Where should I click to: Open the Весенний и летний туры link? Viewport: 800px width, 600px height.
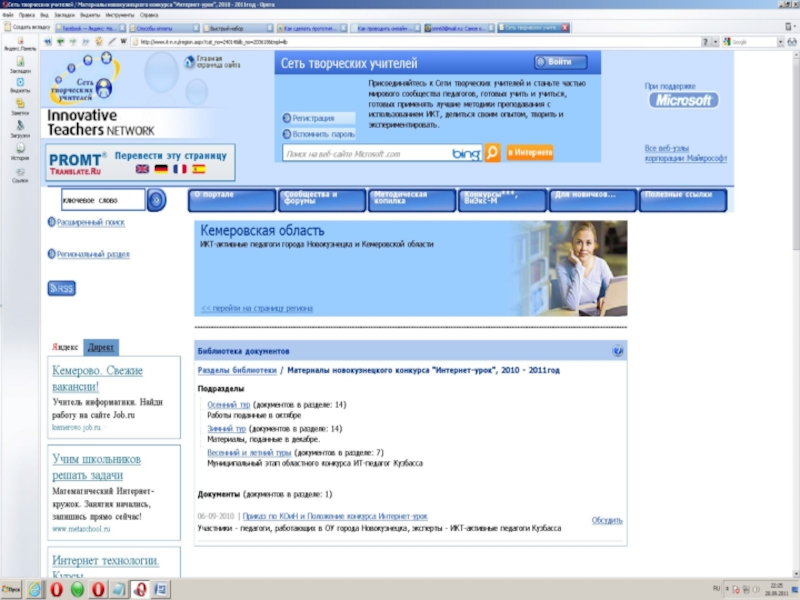[x=249, y=453]
